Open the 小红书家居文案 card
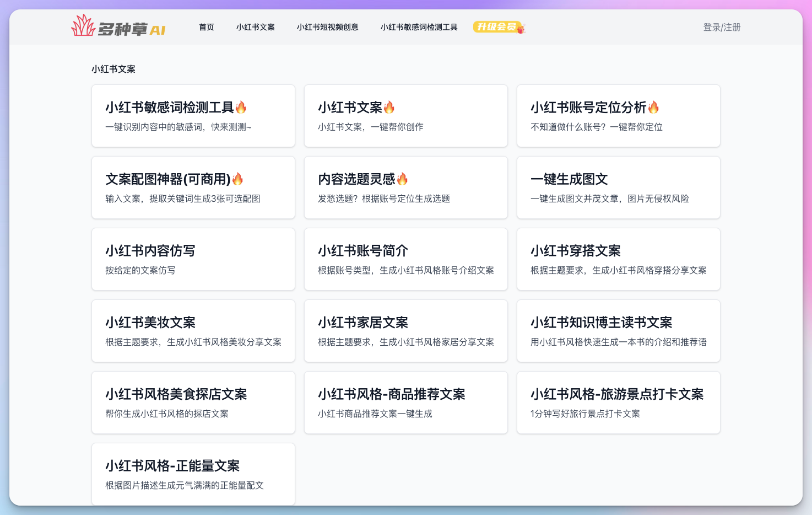The image size is (812, 515). [406, 331]
